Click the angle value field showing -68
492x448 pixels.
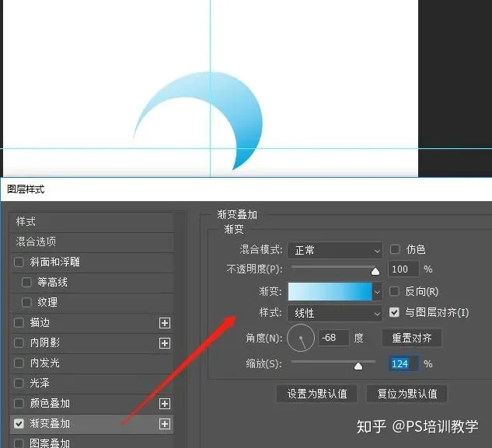pyautogui.click(x=333, y=338)
